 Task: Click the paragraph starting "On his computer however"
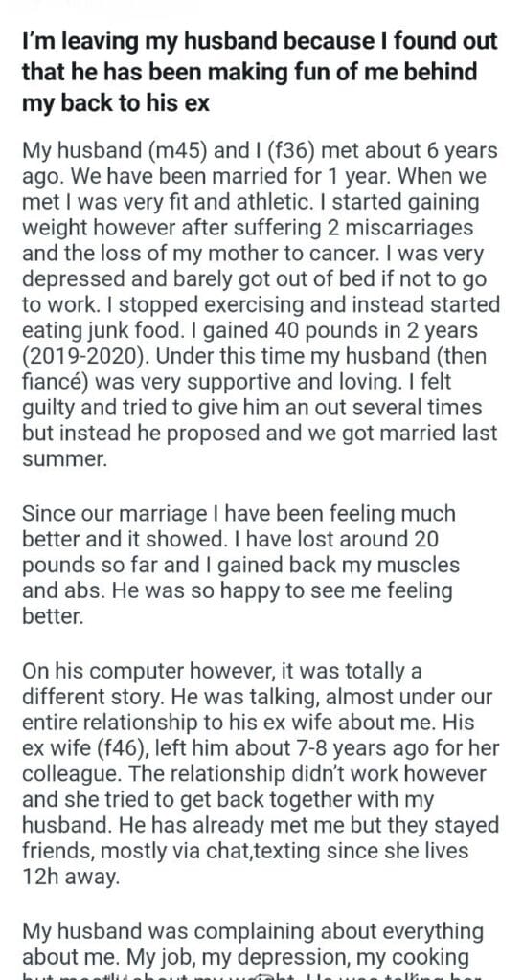pyautogui.click(x=261, y=773)
